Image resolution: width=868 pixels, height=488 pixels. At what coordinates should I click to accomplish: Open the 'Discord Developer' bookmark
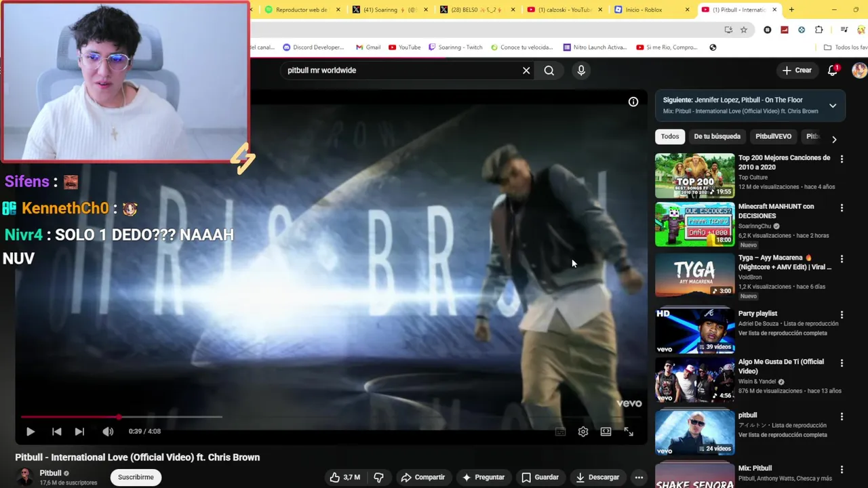(313, 47)
